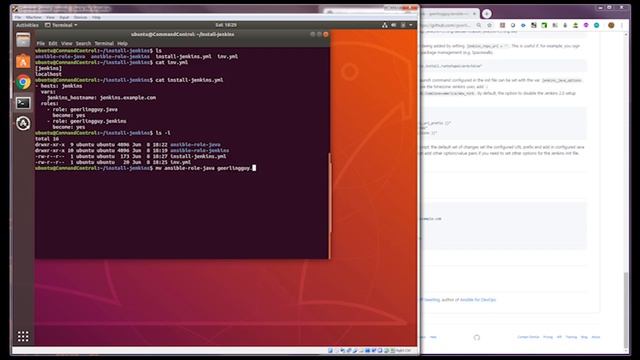Click 'Right Ctrl' host key indicator
This screenshot has width=640, height=360.
click(403, 351)
